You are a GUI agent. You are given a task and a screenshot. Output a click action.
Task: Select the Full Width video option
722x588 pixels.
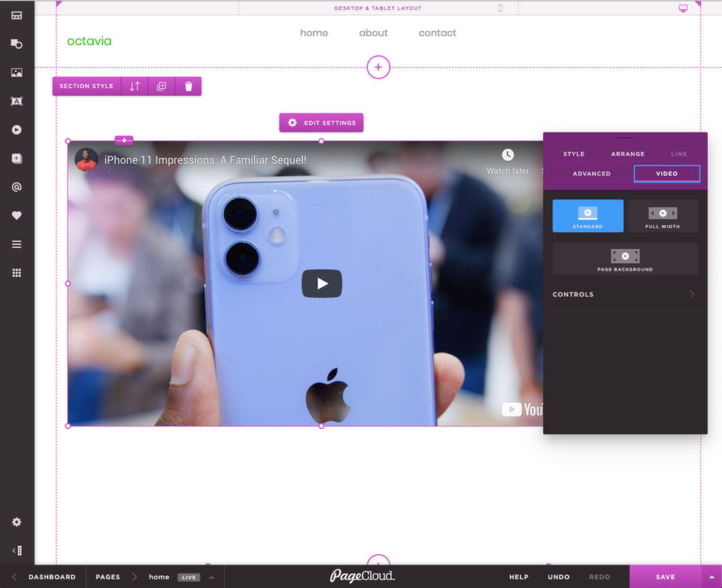663,216
